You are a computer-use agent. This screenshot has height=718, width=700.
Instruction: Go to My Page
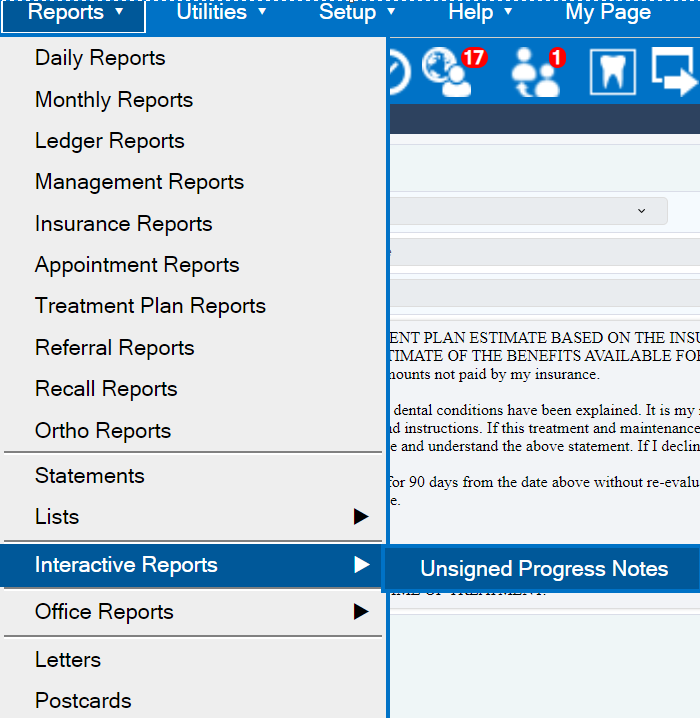608,12
